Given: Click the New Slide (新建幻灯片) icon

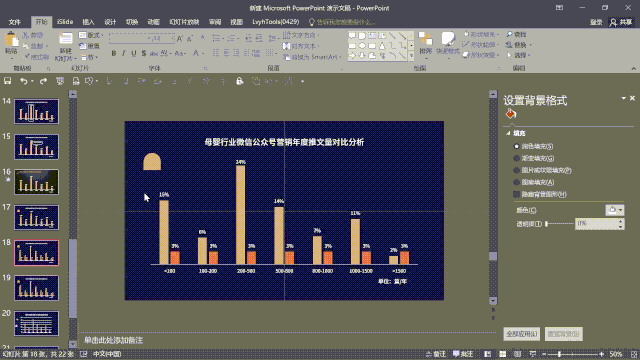Looking at the screenshot, I should 65,39.
